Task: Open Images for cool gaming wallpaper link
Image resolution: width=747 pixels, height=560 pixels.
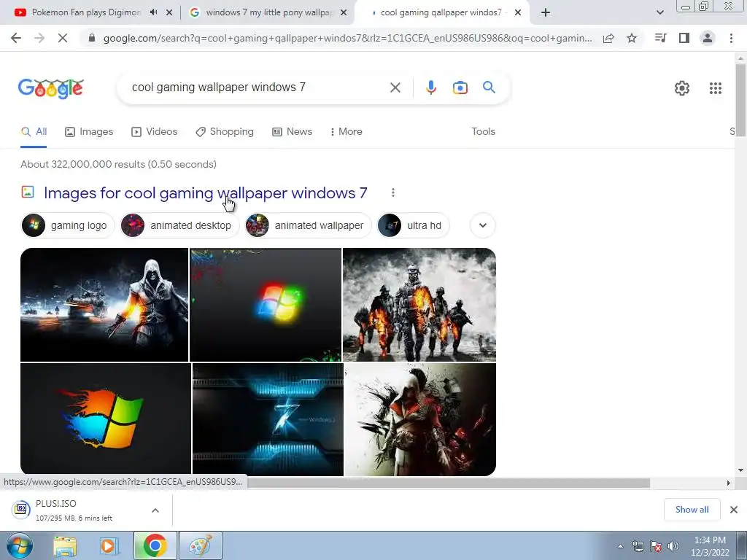Action: tap(205, 192)
